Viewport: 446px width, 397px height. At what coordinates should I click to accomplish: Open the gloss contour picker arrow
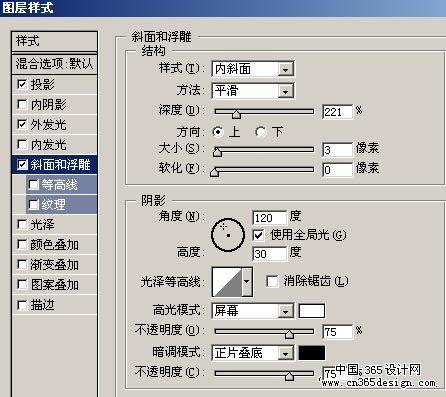tap(247, 282)
